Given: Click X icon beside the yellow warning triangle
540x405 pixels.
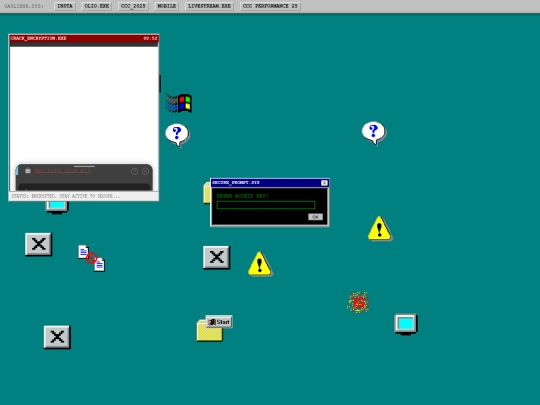Looking at the screenshot, I should [217, 257].
